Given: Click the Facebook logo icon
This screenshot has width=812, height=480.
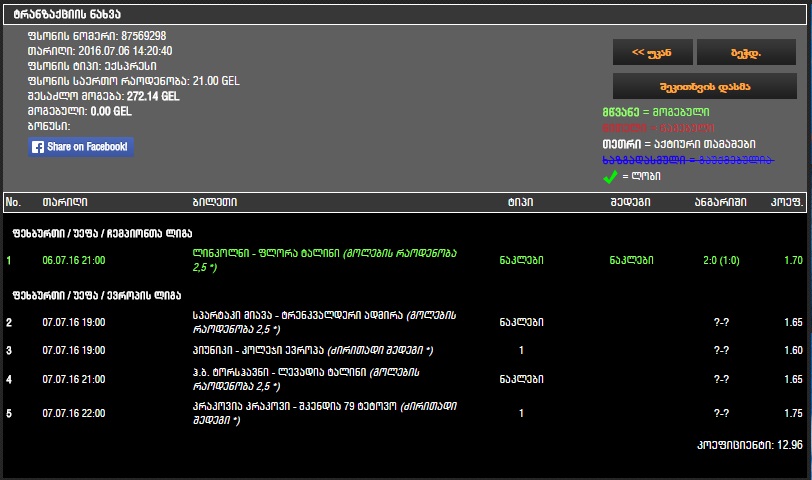Looking at the screenshot, I should (x=38, y=147).
